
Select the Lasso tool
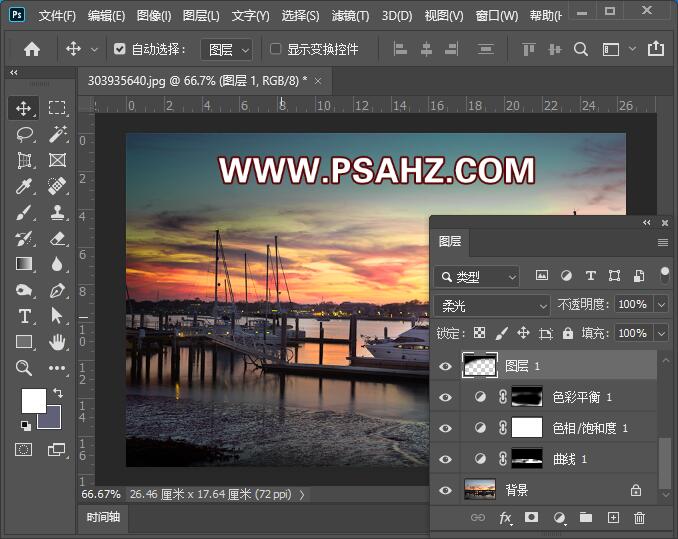(25, 134)
